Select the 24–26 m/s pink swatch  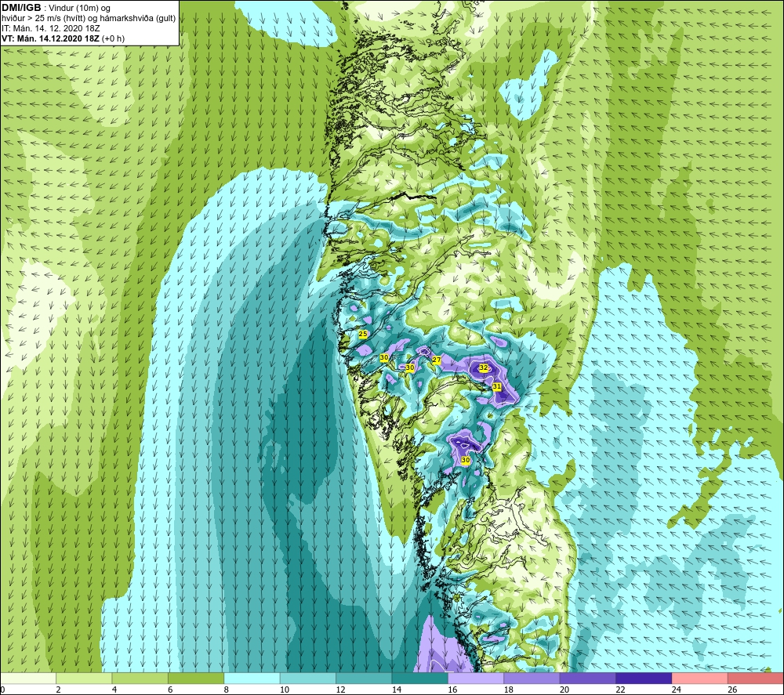point(700,678)
